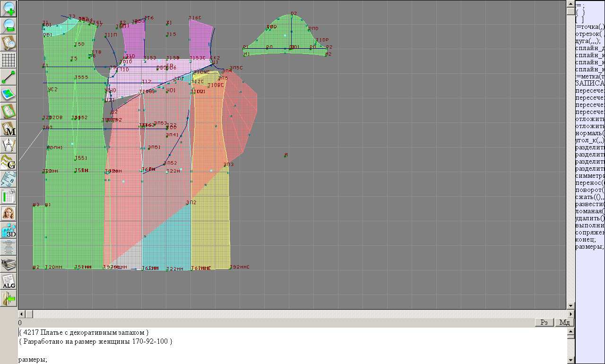Open the stacked books library icon
Image resolution: width=605 pixels, height=364 pixels.
9,264
